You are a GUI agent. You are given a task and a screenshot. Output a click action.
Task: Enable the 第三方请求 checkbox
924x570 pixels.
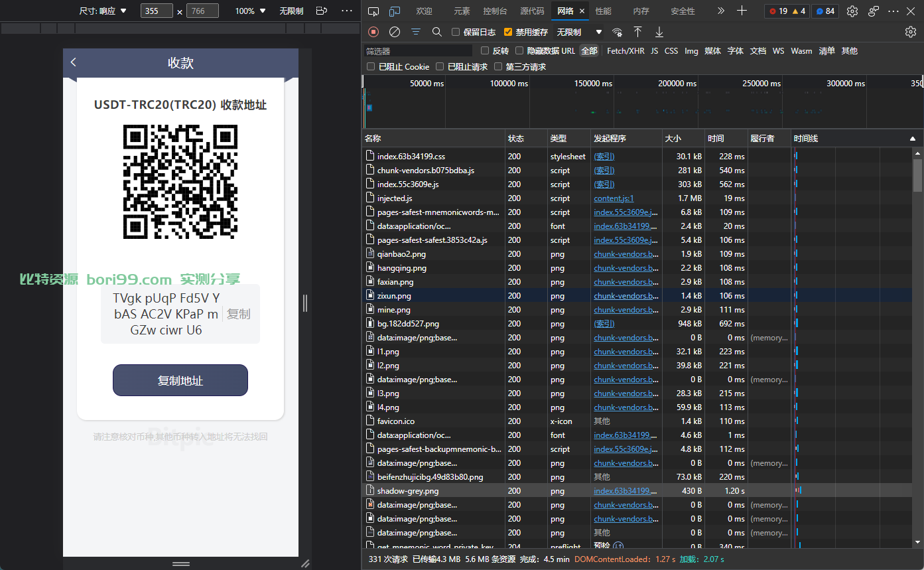tap(498, 66)
